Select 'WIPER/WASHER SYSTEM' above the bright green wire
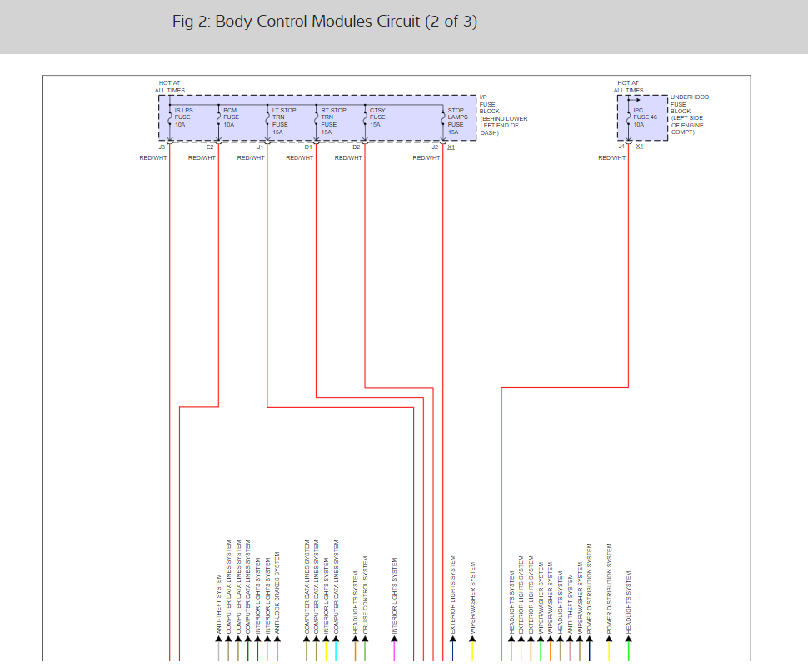Screen dimensions: 808x672 click(541, 598)
